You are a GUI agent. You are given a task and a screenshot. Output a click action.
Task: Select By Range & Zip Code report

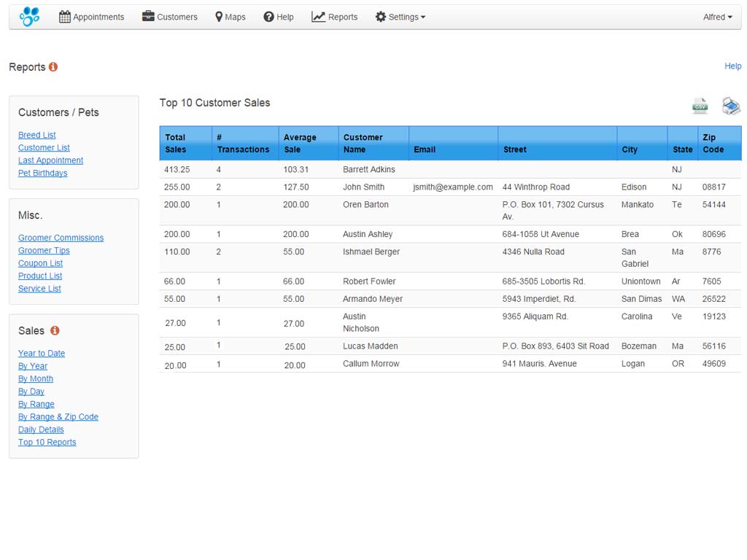tap(58, 416)
